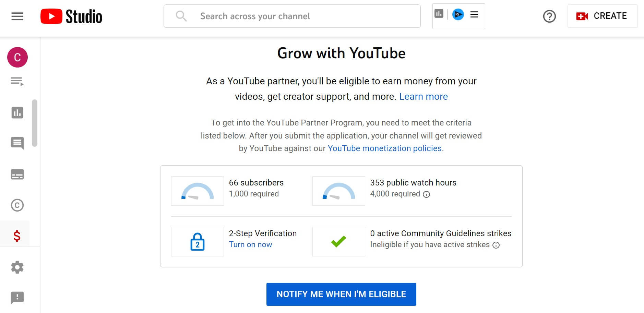Viewport: 644px width, 313px height.
Task: Open Send feedback from the sidebar
Action: (17, 298)
